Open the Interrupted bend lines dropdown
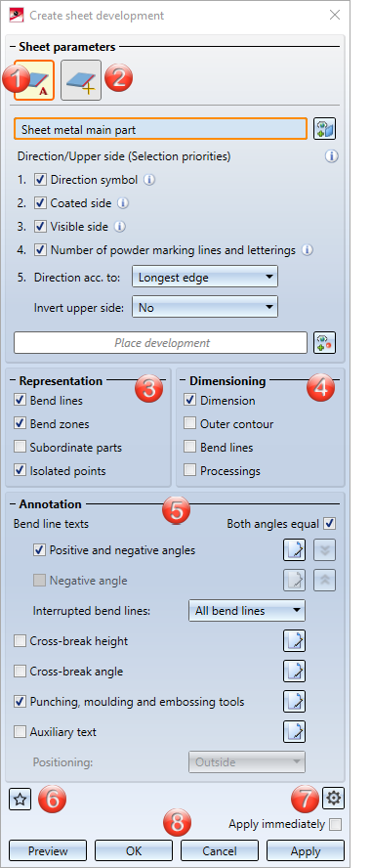Viewport: 371px width, 868px height. tap(247, 611)
